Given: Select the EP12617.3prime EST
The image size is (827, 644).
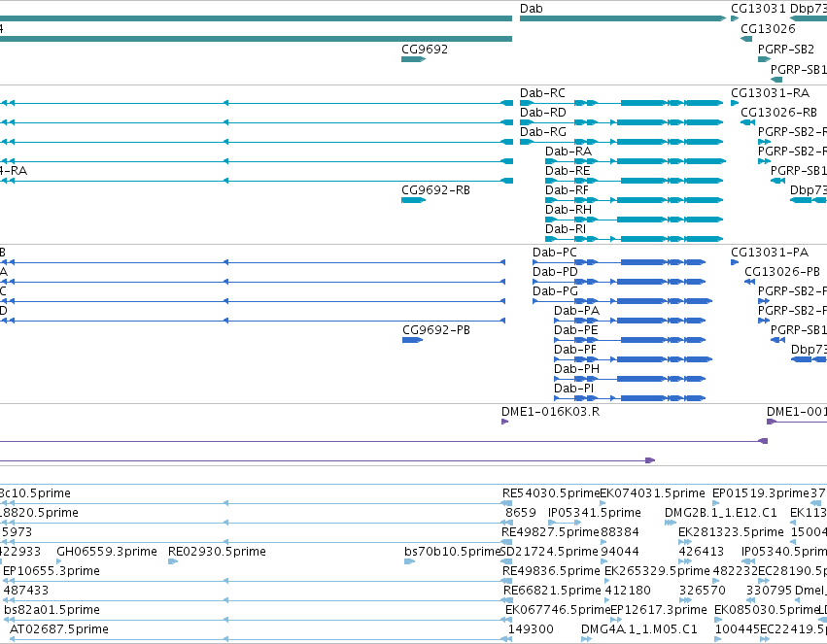Looking at the screenshot, I should pos(615,621).
